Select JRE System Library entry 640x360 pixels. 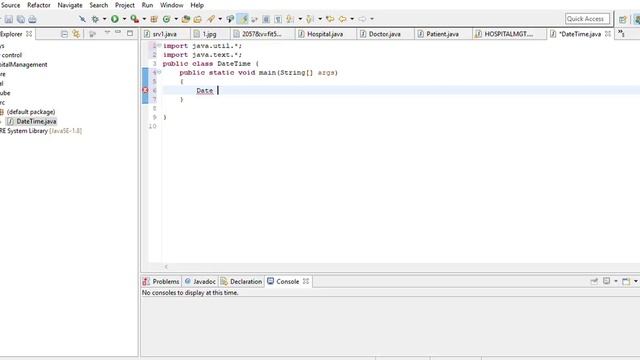(41, 131)
